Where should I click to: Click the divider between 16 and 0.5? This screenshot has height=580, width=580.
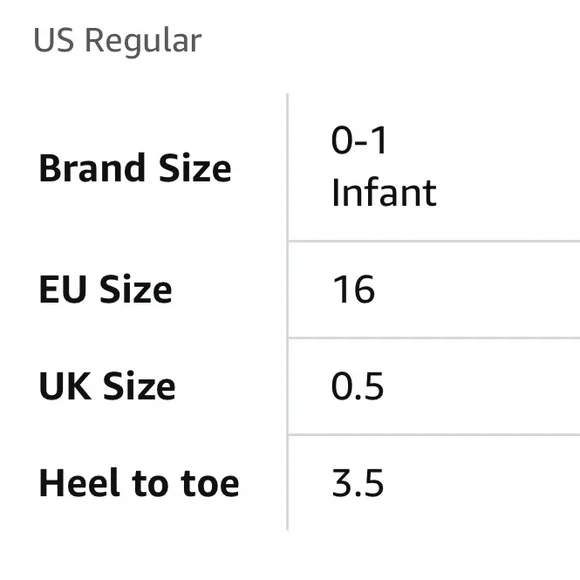click(434, 338)
